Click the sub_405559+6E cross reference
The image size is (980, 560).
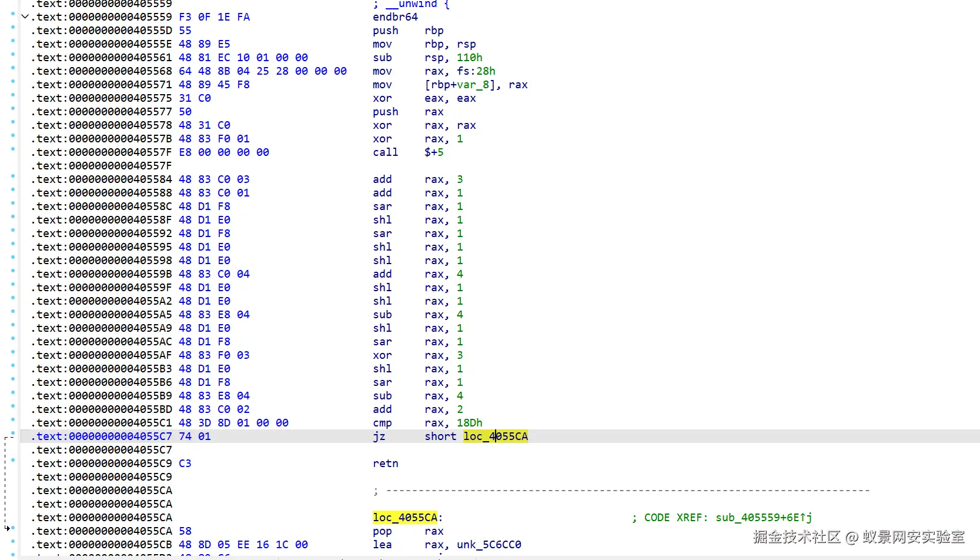coord(764,518)
